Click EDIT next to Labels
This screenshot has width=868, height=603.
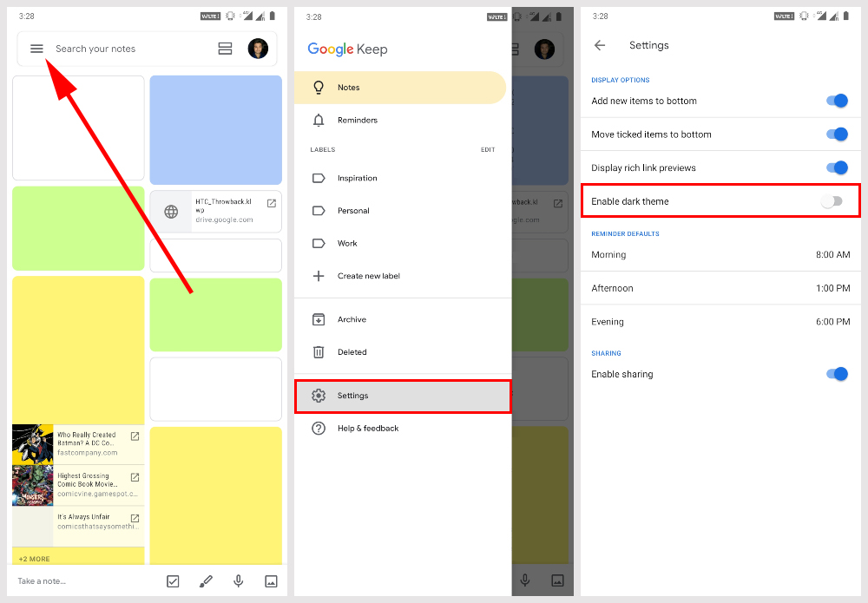coord(488,149)
